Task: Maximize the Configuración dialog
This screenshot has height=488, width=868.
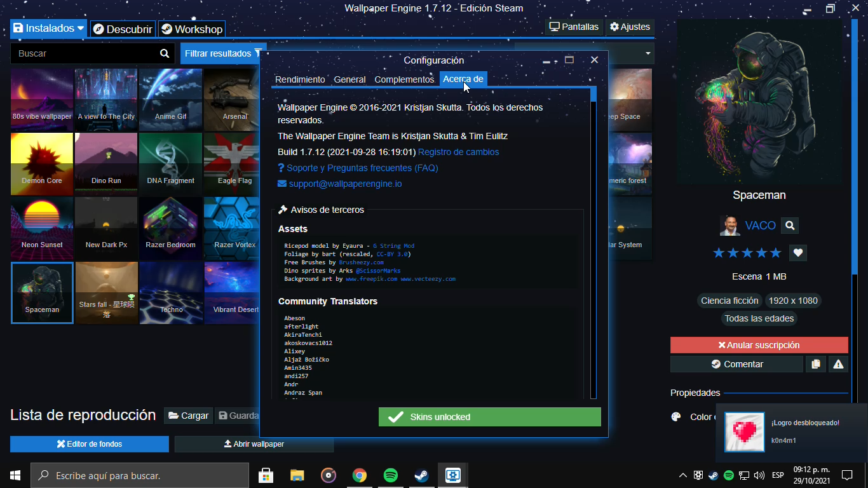Action: tap(569, 60)
